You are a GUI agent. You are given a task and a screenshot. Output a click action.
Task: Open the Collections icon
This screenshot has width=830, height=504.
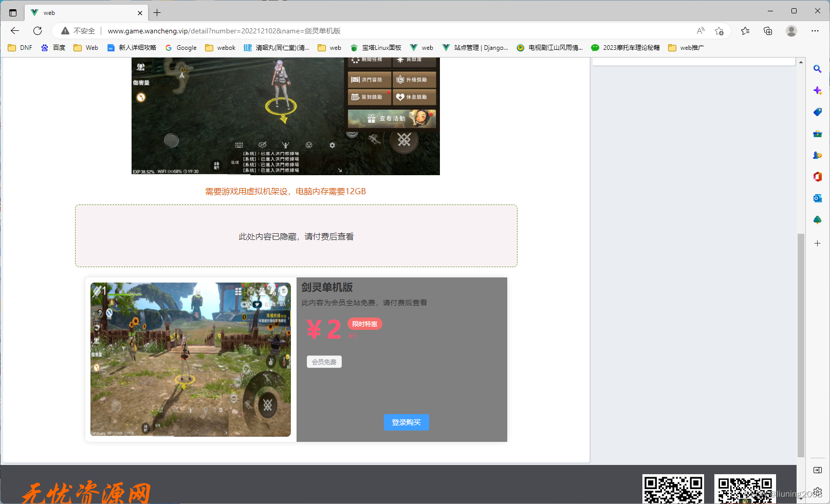click(768, 31)
